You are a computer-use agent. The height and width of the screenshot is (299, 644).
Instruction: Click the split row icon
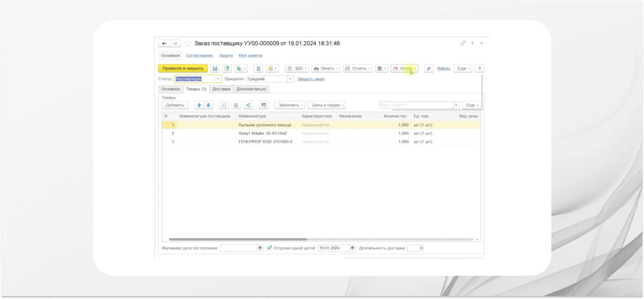click(248, 105)
